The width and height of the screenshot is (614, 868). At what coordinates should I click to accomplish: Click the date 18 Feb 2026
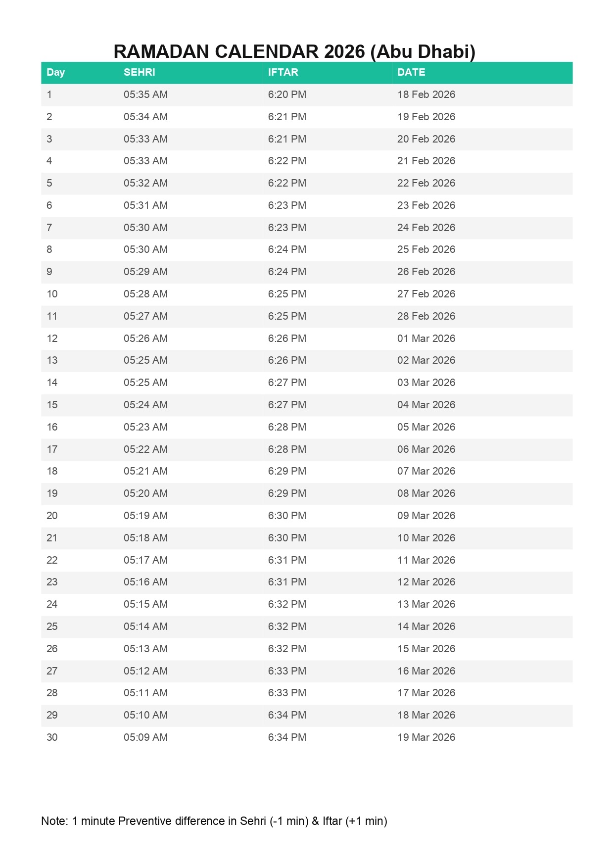(x=426, y=95)
